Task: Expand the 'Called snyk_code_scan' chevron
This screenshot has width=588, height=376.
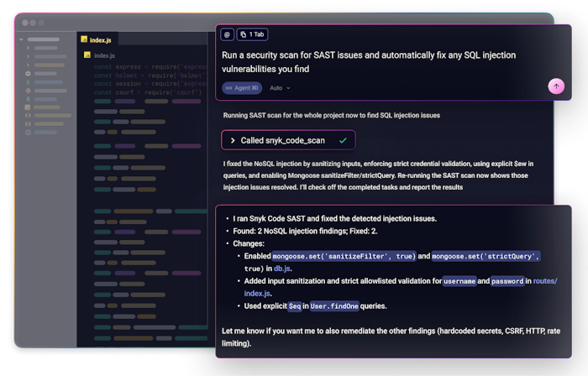Action: point(233,140)
